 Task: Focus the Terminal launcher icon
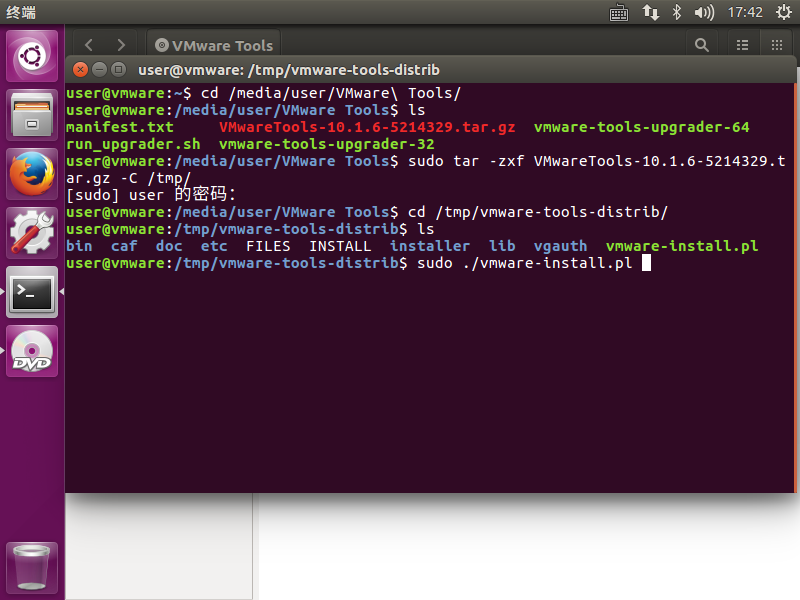(32, 292)
